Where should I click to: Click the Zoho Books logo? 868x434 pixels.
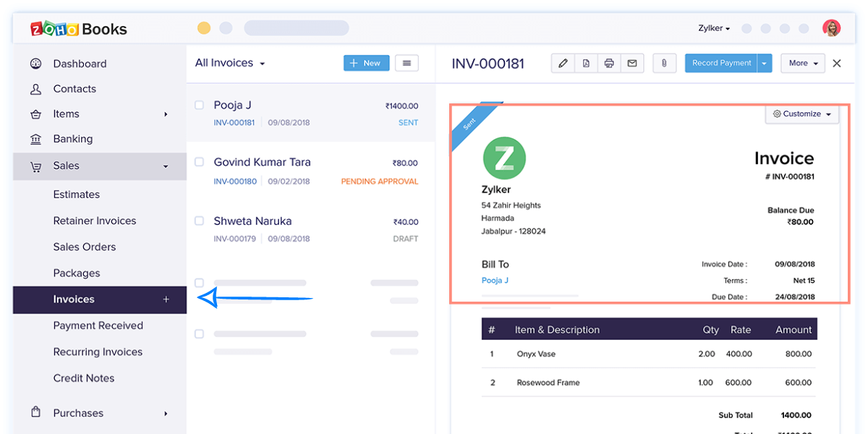(x=79, y=29)
